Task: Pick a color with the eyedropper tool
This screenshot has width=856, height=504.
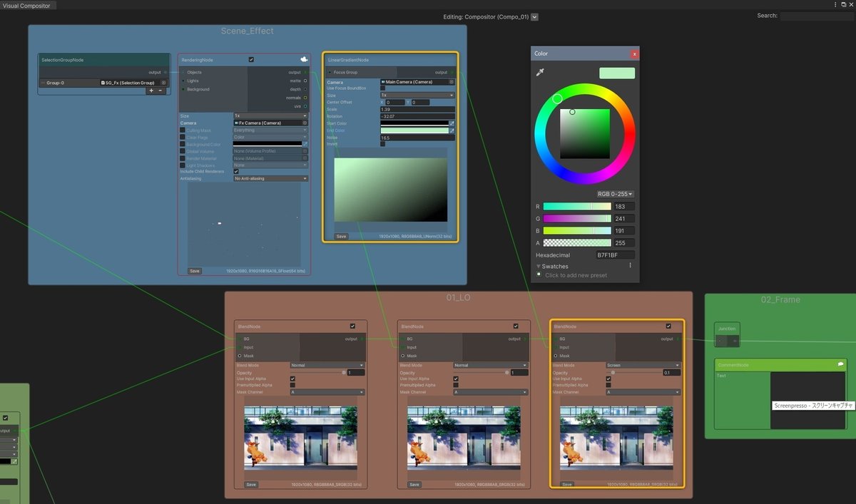Action: pos(541,73)
